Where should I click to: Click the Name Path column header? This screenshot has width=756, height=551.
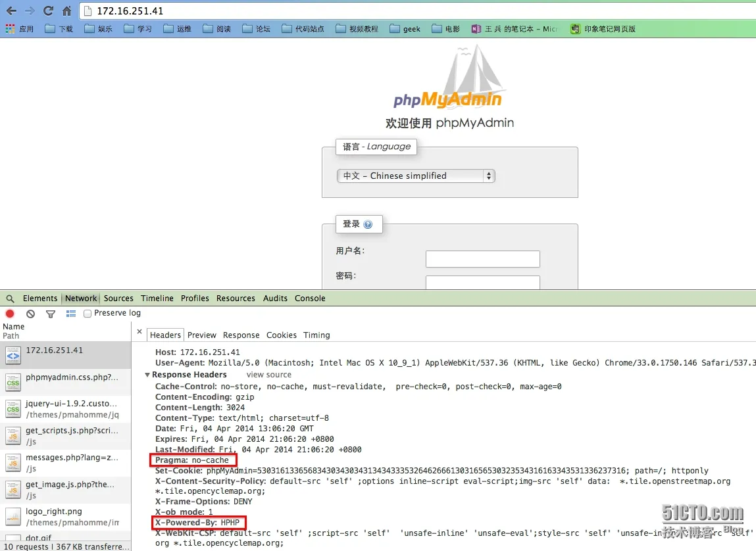tap(66, 331)
